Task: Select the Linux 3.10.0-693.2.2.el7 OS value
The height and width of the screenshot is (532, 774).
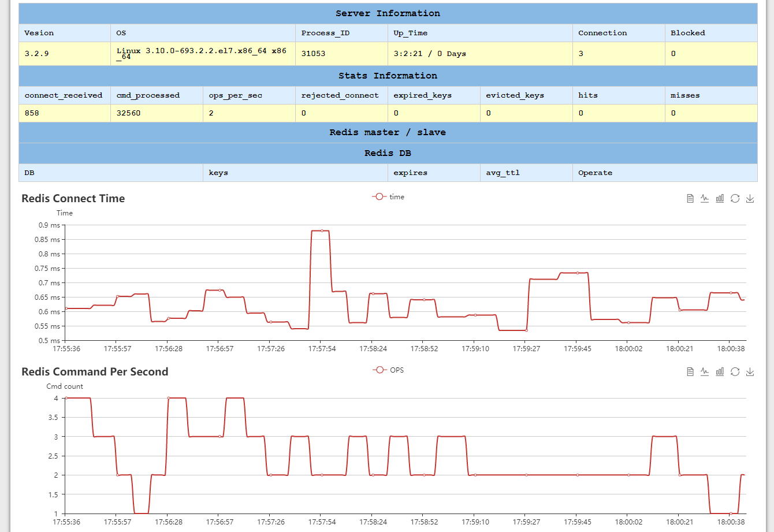Action: pyautogui.click(x=203, y=54)
